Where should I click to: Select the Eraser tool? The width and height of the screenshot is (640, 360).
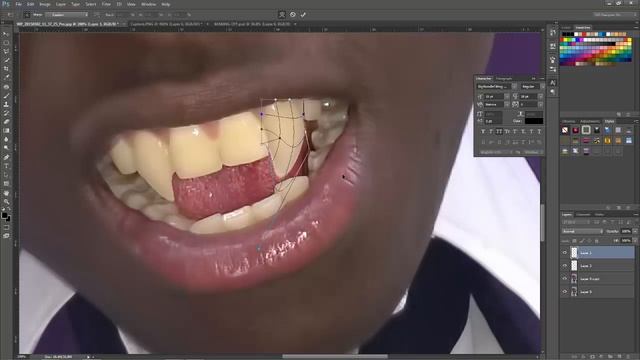6,122
